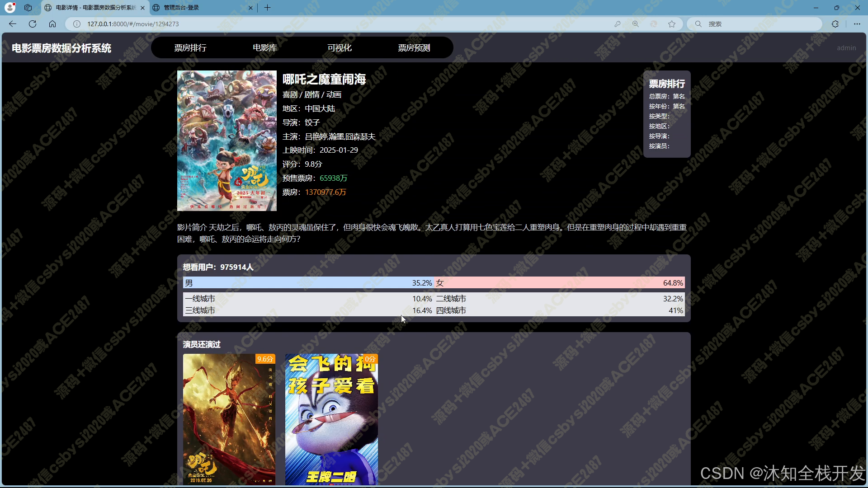The image size is (868, 488).
Task: Go to 电影库 menu item
Action: pos(265,48)
